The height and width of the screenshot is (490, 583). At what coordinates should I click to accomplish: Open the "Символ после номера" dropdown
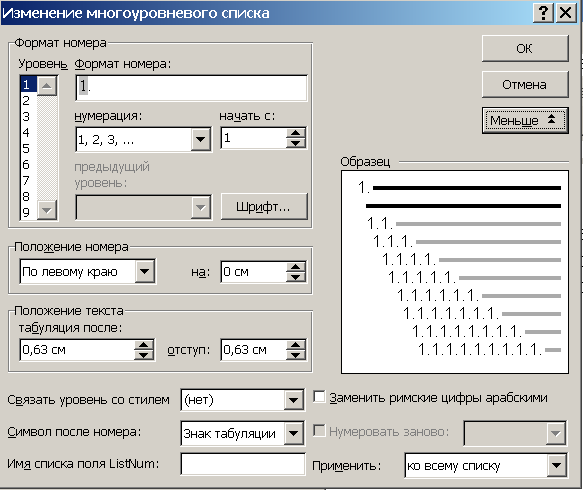(293, 433)
